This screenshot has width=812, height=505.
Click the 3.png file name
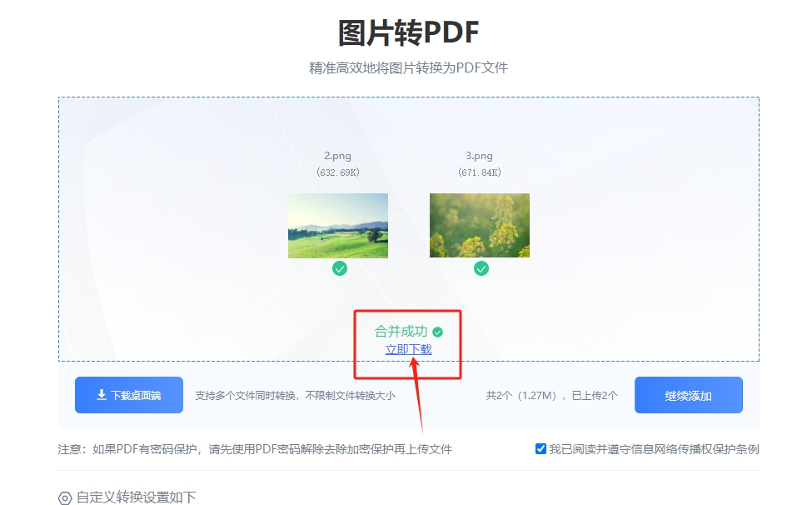(x=479, y=155)
